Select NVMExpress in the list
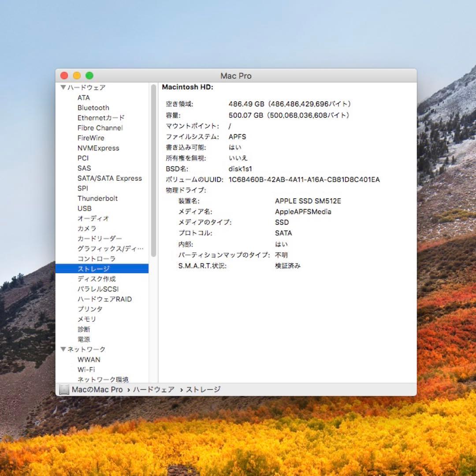The image size is (476, 476). click(98, 148)
